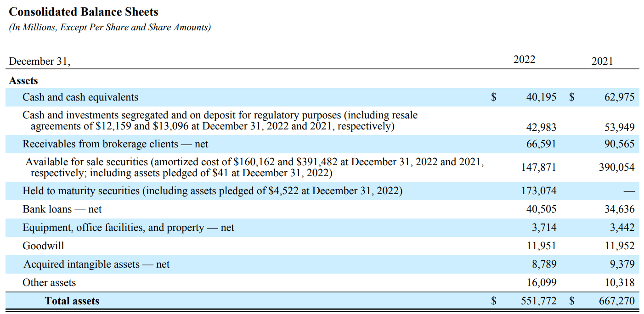Click the Assets section label
The height and width of the screenshot is (314, 644).
[x=23, y=81]
